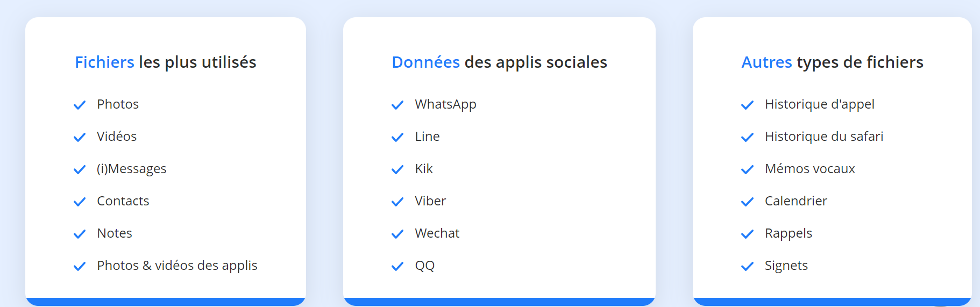
Task: Click the Viber list item
Action: [x=430, y=201]
